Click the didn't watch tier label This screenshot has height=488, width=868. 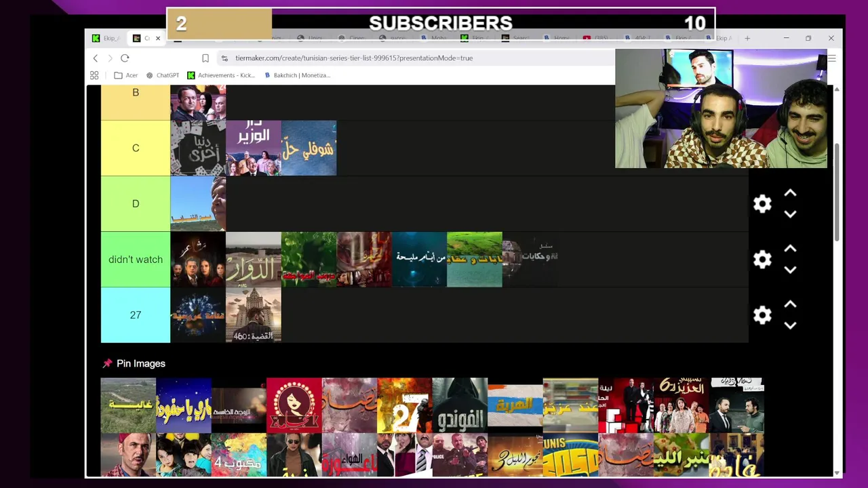pos(136,260)
